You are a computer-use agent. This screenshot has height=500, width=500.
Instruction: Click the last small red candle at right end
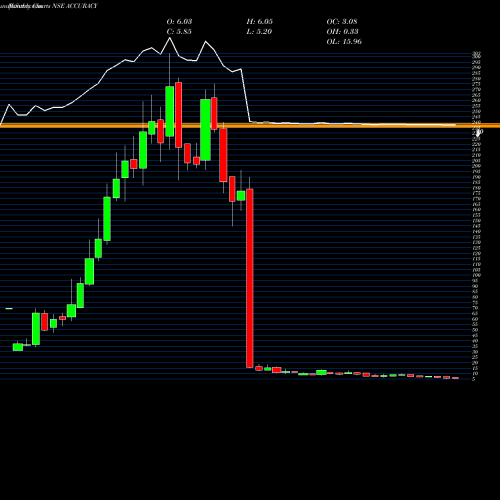455,378
